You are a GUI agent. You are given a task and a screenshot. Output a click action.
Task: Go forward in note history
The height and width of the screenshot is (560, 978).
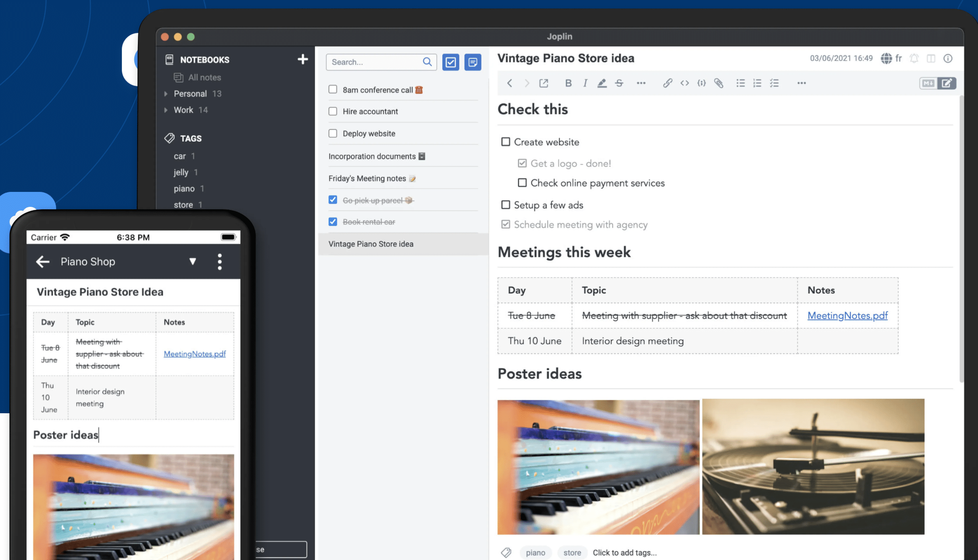pyautogui.click(x=526, y=83)
